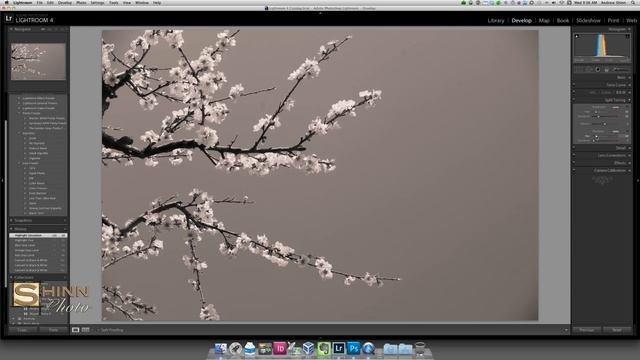Open Finder from the dock
640x360 pixels.
(x=221, y=349)
